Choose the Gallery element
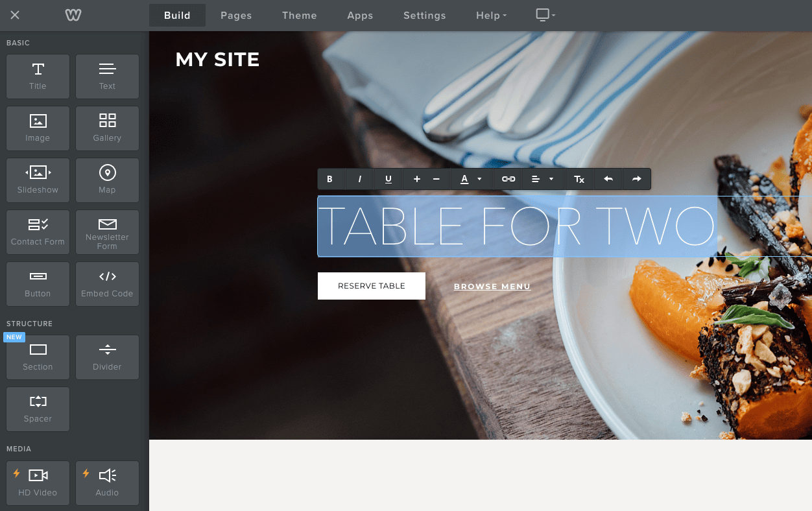The width and height of the screenshot is (812, 511). tap(107, 128)
